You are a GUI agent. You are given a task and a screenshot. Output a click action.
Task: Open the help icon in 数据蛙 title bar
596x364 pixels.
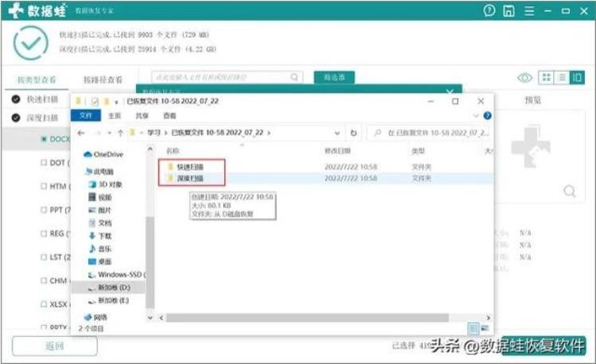click(x=490, y=10)
